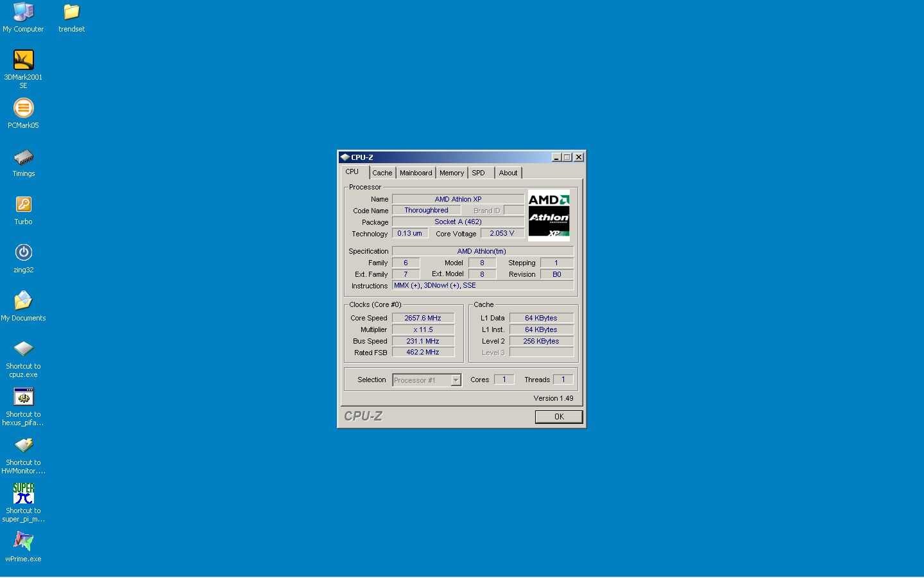Click the Multiplier value x 11.5
Image resolution: width=924 pixels, height=578 pixels.
point(423,329)
